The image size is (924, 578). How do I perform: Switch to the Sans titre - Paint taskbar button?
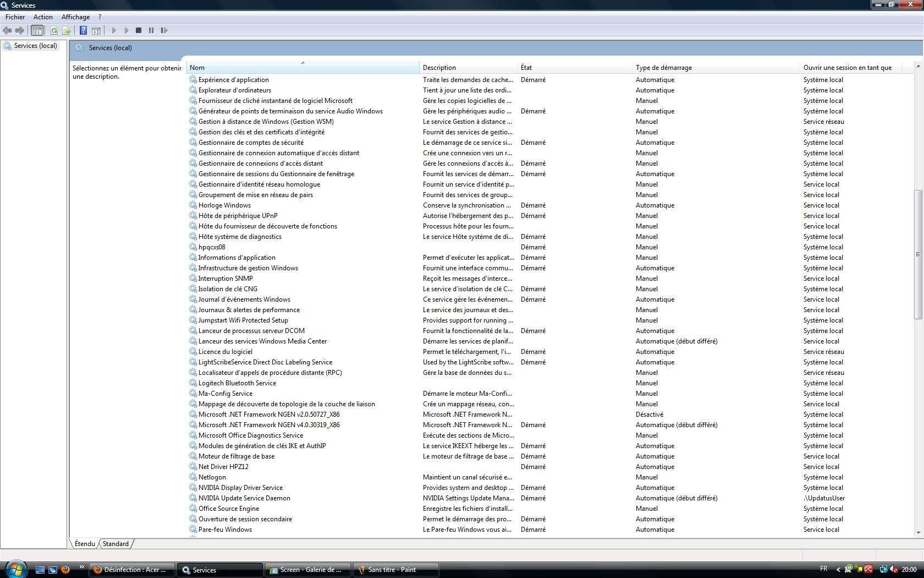click(396, 570)
